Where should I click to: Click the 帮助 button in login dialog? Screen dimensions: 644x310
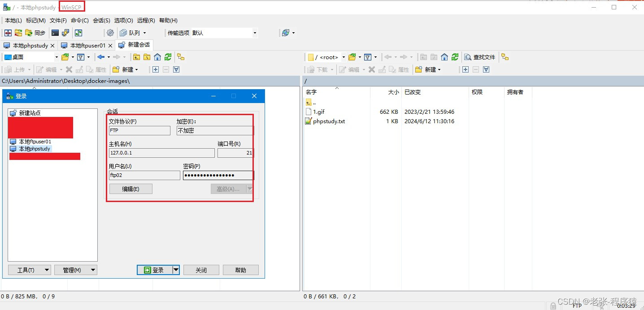pos(241,270)
